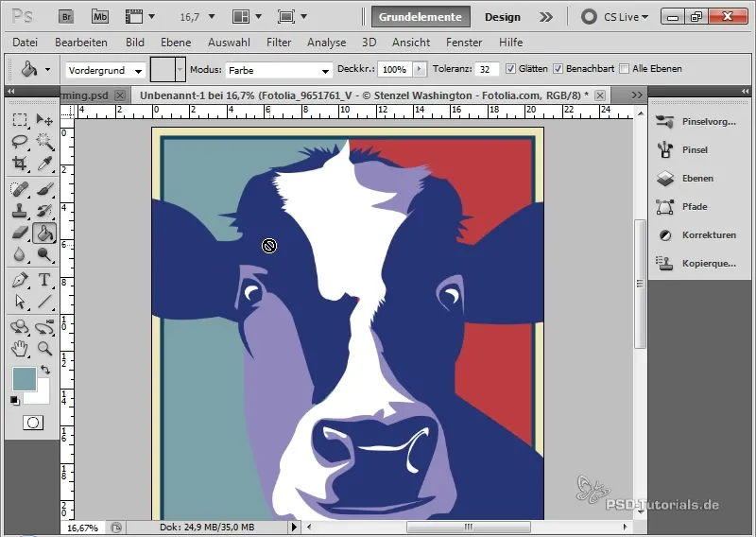Select the Lasso tool
This screenshot has height=537, width=756.
pyautogui.click(x=19, y=142)
